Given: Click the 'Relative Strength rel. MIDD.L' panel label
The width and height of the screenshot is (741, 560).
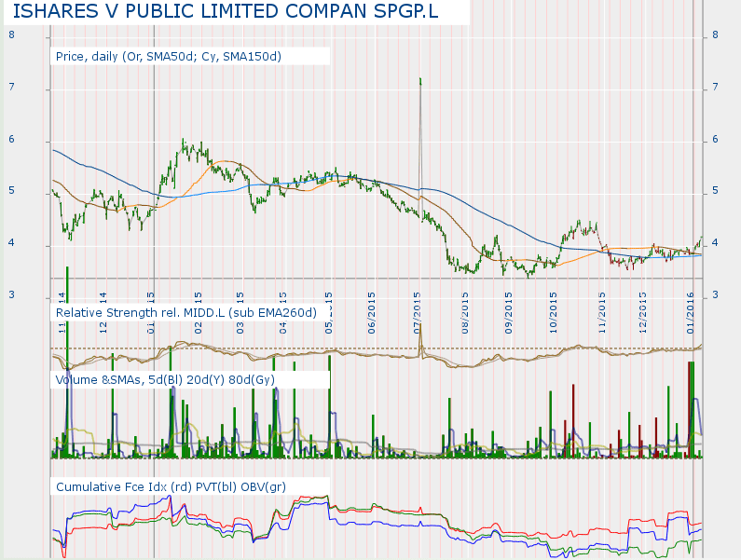Looking at the screenshot, I should tap(186, 313).
